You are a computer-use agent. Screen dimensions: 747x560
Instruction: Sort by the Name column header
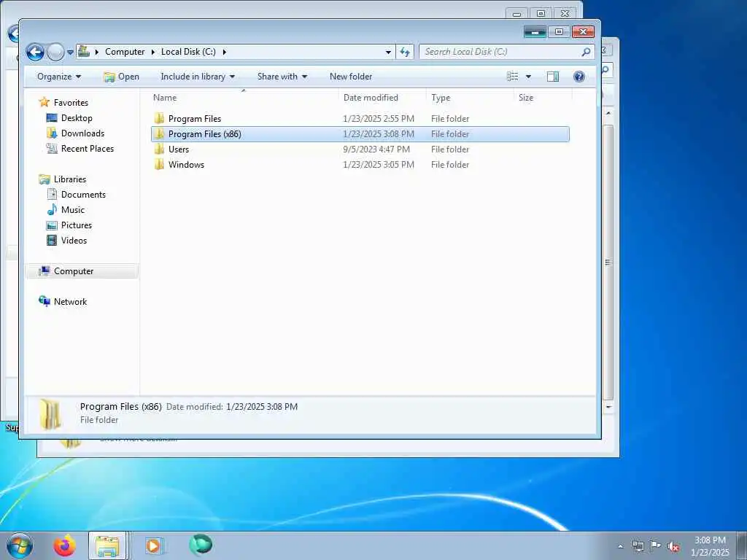(244, 98)
